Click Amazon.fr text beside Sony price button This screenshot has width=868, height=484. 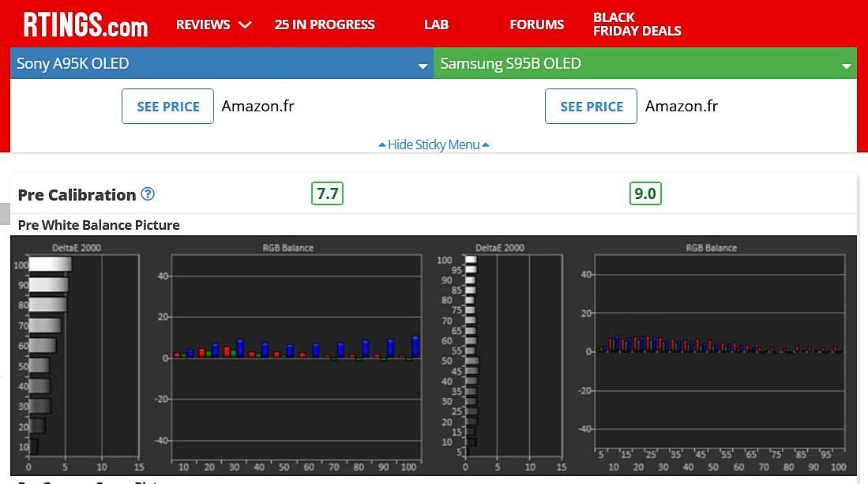point(258,106)
